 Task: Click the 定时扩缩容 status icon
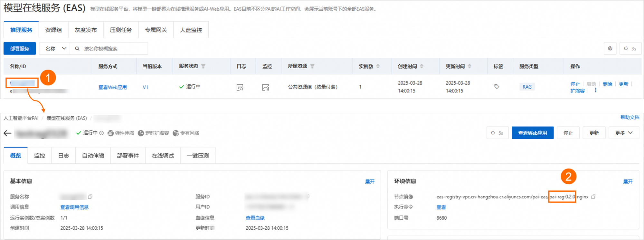click(x=141, y=133)
